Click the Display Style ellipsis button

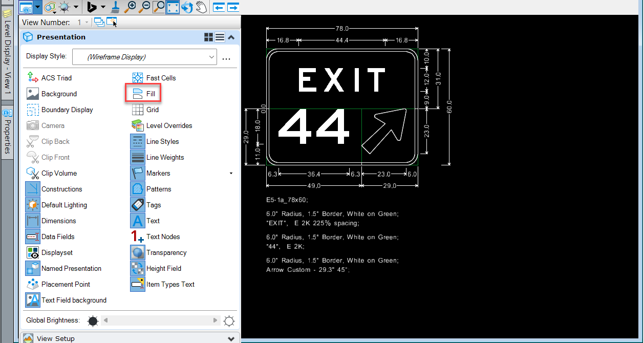[x=226, y=57]
